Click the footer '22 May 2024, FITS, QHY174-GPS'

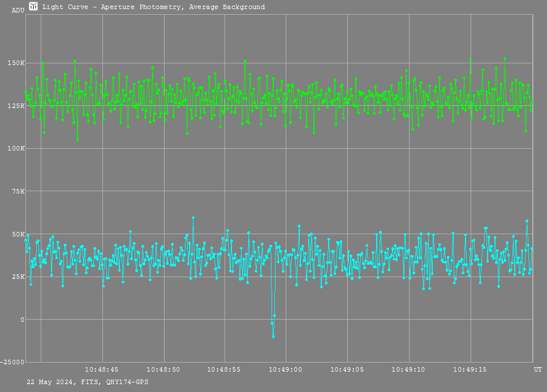88,382
